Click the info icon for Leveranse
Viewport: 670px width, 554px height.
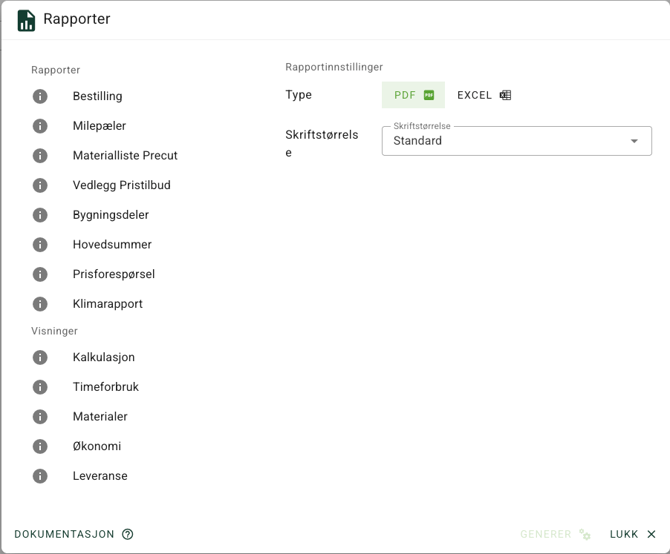point(40,476)
